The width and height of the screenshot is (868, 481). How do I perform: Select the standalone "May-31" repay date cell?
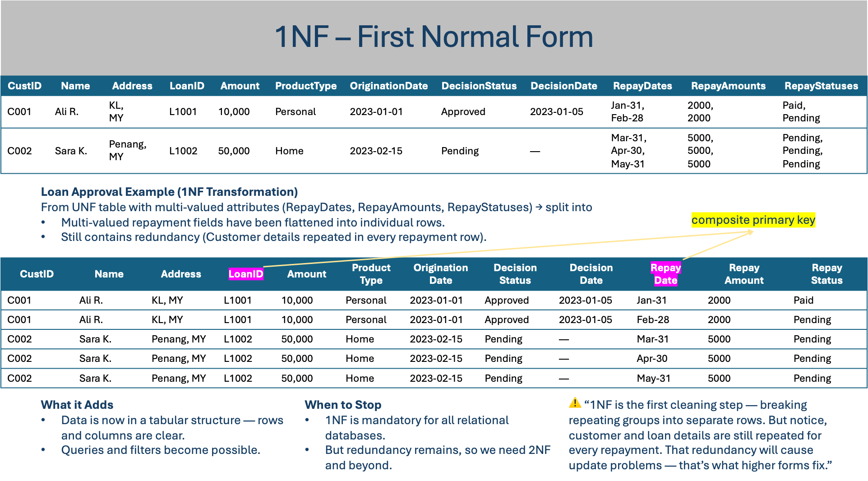point(653,378)
